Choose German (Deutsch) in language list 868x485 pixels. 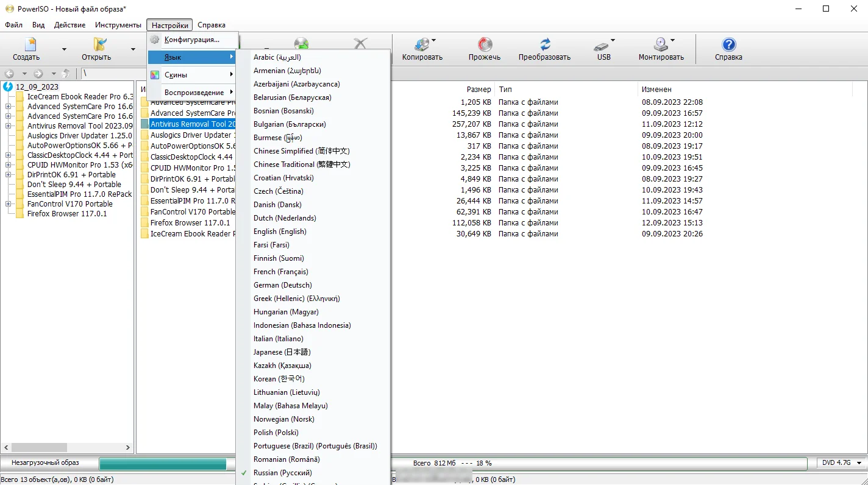pyautogui.click(x=282, y=285)
